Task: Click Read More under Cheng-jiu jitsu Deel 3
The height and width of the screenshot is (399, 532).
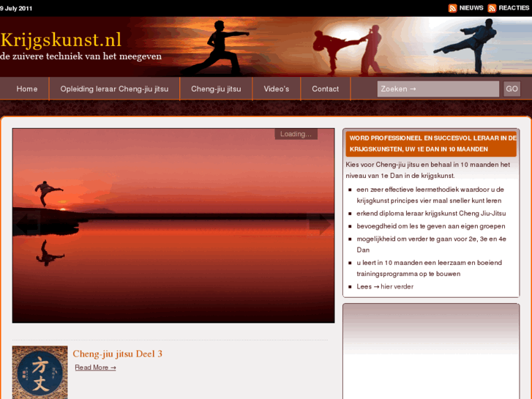Action: 95,368
